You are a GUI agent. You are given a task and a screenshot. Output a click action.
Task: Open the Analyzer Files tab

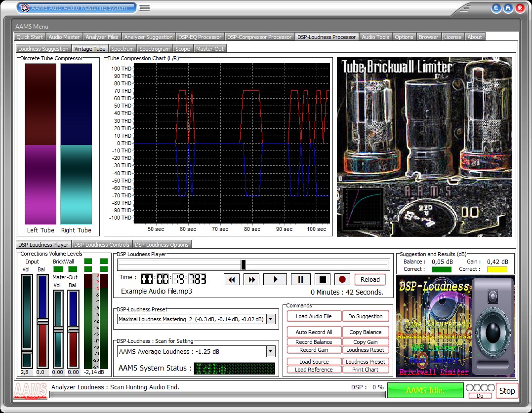(102, 37)
